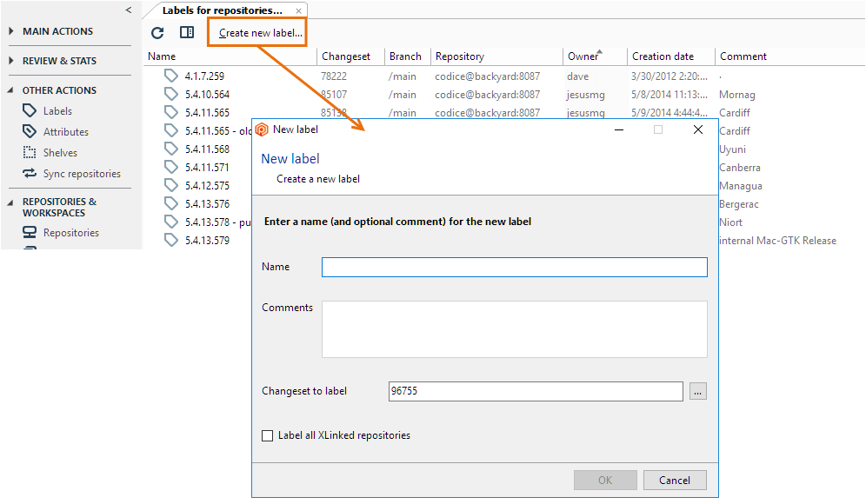
Task: Collapse the left sidebar with chevron
Action: 128,10
